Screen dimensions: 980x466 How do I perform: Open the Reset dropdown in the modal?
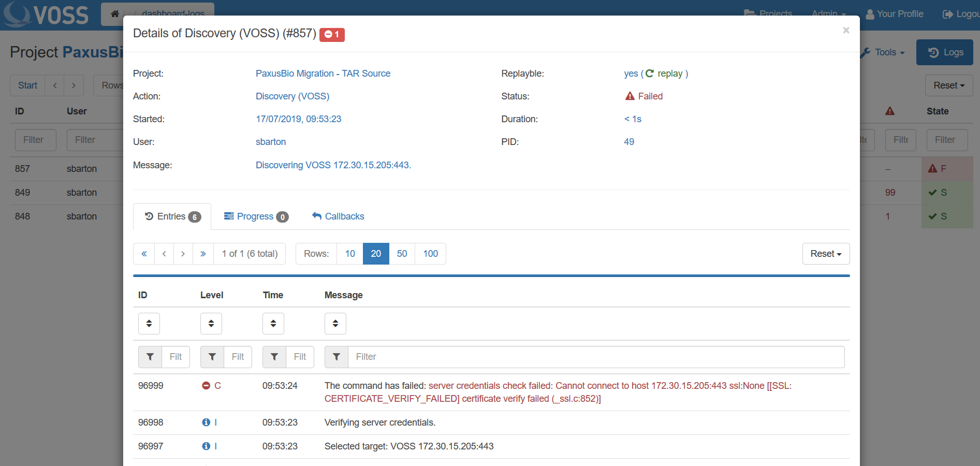826,254
